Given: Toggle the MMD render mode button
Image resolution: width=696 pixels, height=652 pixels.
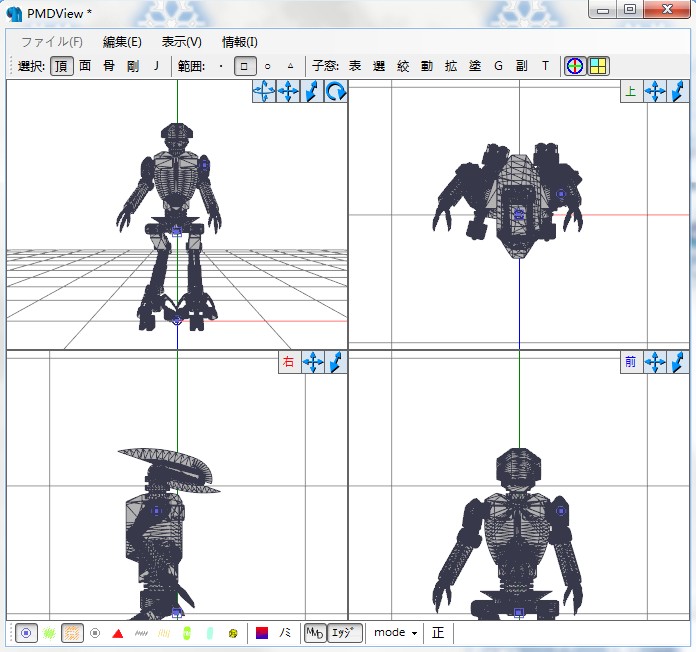Looking at the screenshot, I should coord(315,633).
